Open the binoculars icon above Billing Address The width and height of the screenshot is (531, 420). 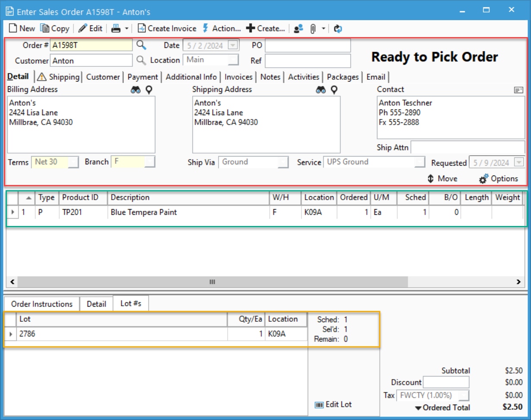[x=135, y=90]
